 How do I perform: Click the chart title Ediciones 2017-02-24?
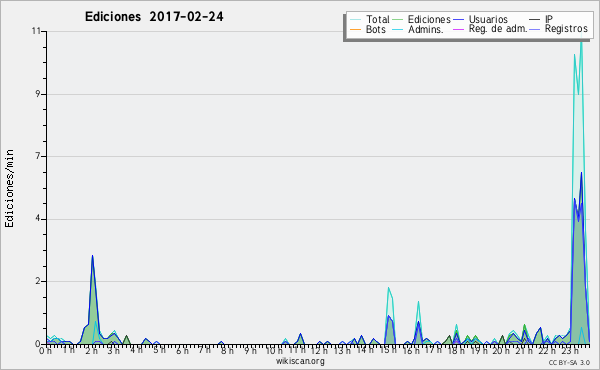point(154,17)
